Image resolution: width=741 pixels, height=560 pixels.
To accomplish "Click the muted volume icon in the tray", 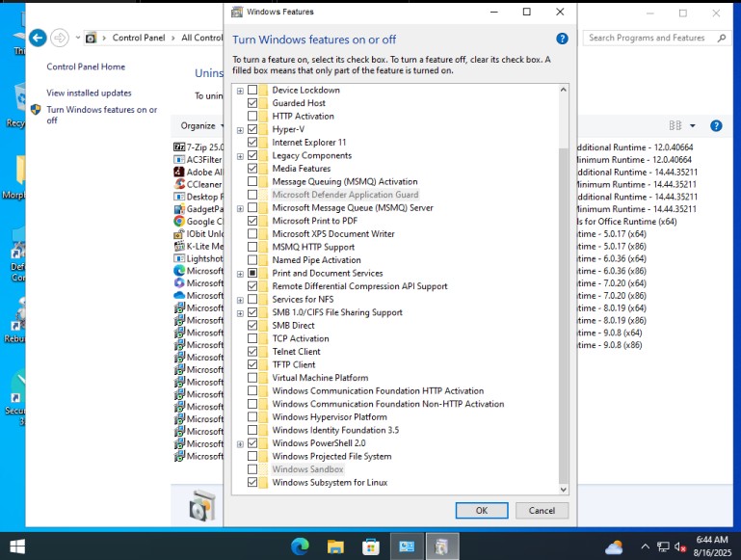I will (680, 547).
